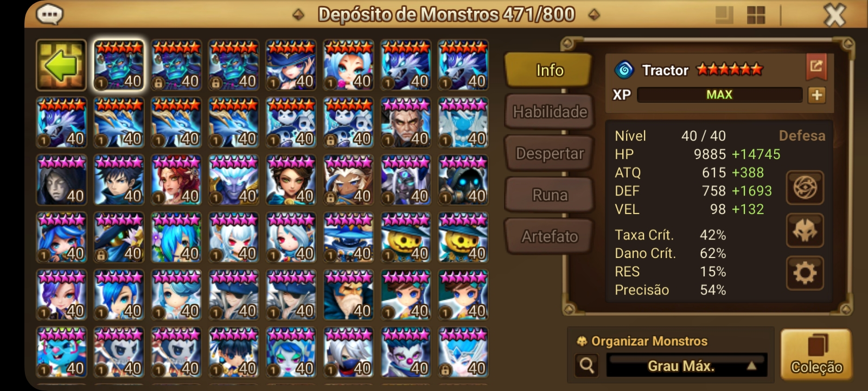Click the Coleção button
868x391 pixels.
click(x=816, y=354)
